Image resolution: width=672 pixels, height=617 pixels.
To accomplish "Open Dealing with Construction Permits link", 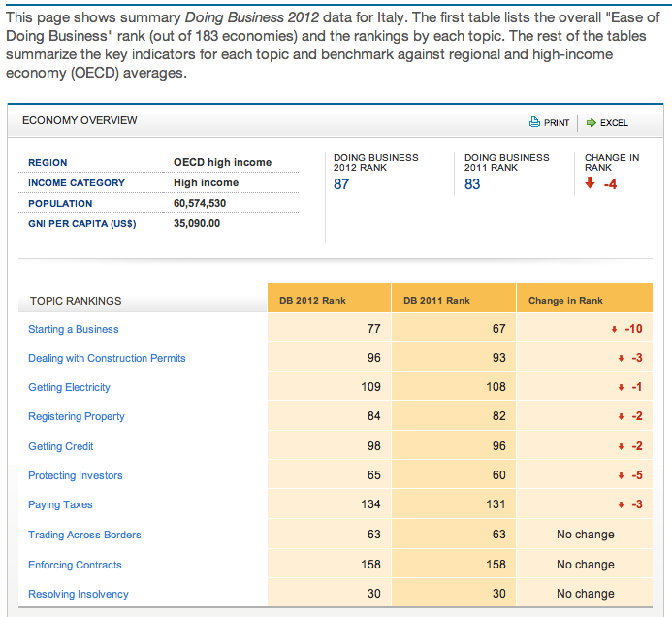I will pos(107,358).
